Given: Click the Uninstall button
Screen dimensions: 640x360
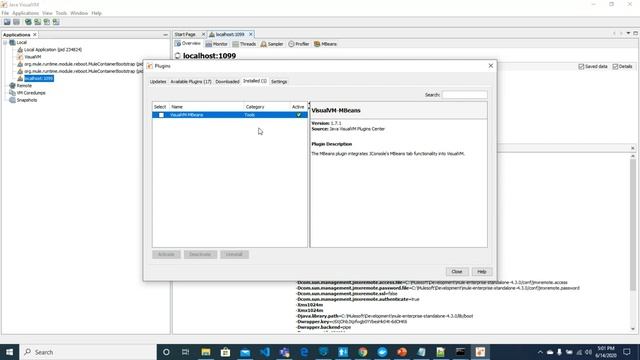Looking at the screenshot, I should (234, 255).
